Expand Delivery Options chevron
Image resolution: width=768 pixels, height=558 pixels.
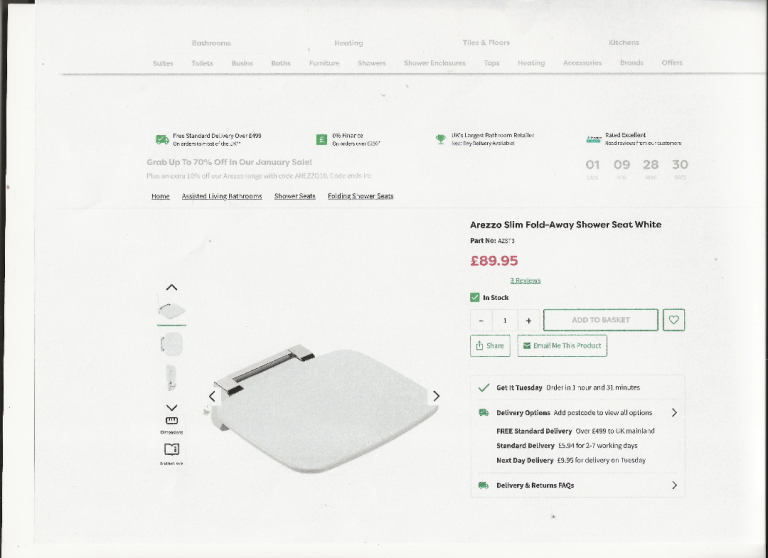674,412
